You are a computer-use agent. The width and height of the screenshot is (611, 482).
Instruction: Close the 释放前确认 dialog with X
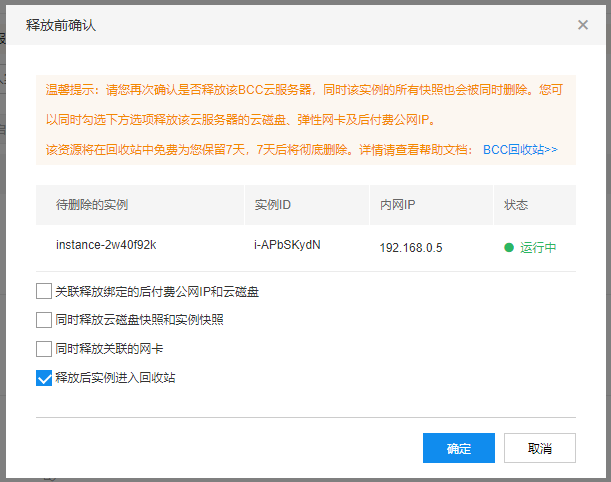coord(583,24)
